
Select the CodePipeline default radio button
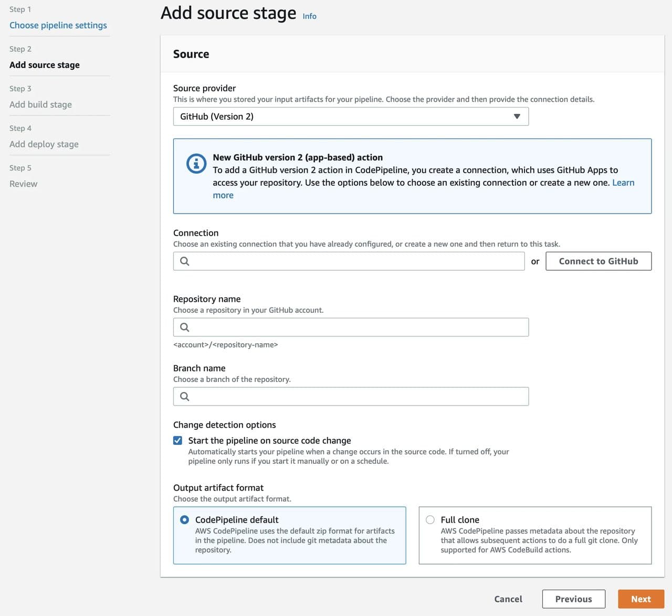tap(184, 520)
